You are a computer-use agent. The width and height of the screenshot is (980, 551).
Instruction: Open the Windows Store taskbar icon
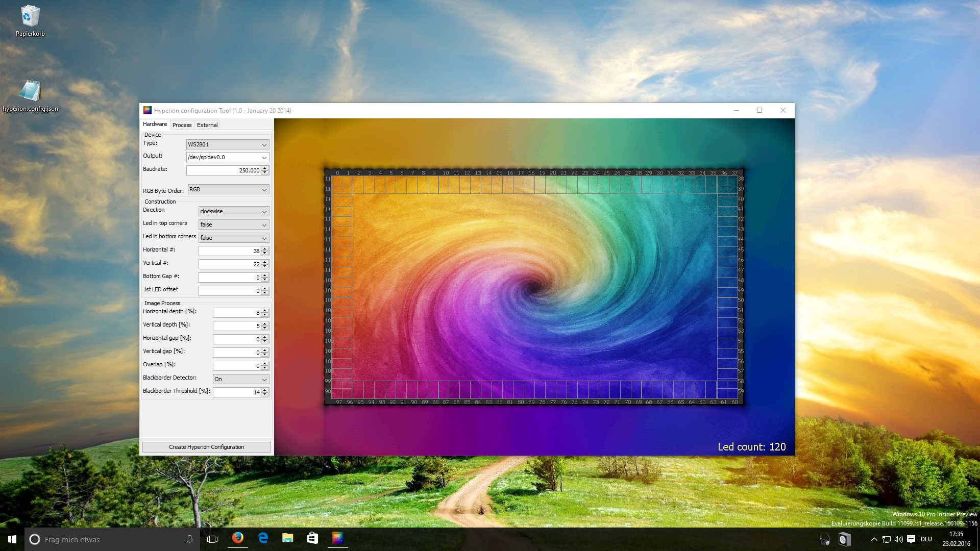pos(312,538)
